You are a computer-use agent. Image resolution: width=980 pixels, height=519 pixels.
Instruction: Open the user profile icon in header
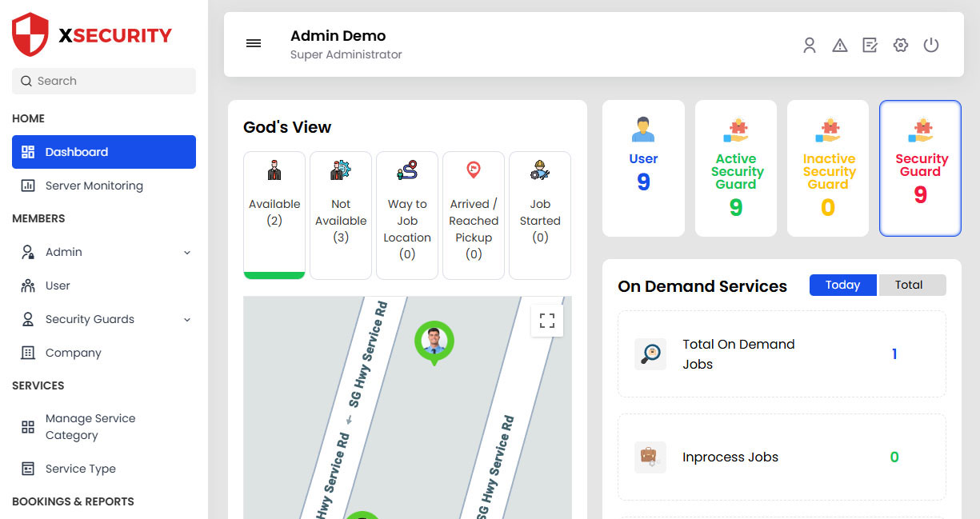point(810,46)
